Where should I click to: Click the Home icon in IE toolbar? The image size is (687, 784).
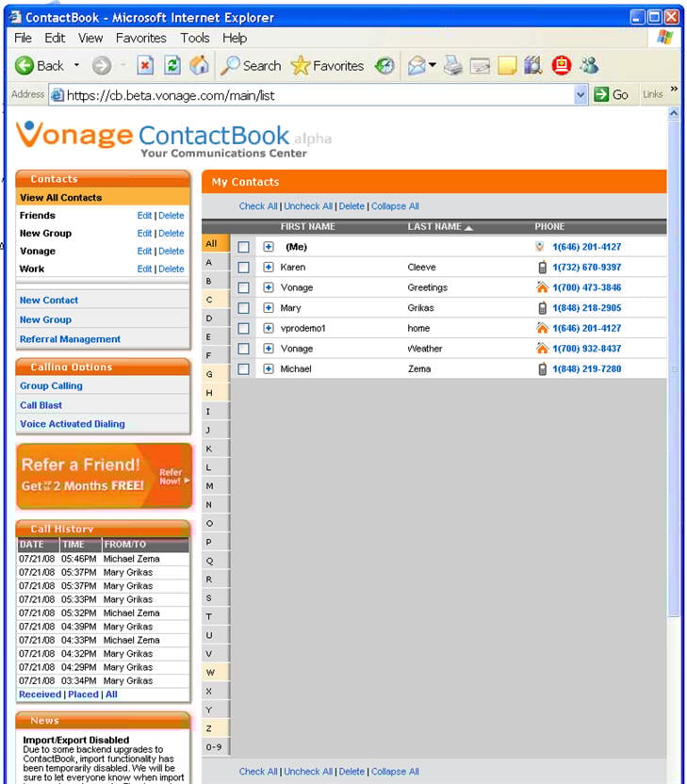(x=199, y=66)
